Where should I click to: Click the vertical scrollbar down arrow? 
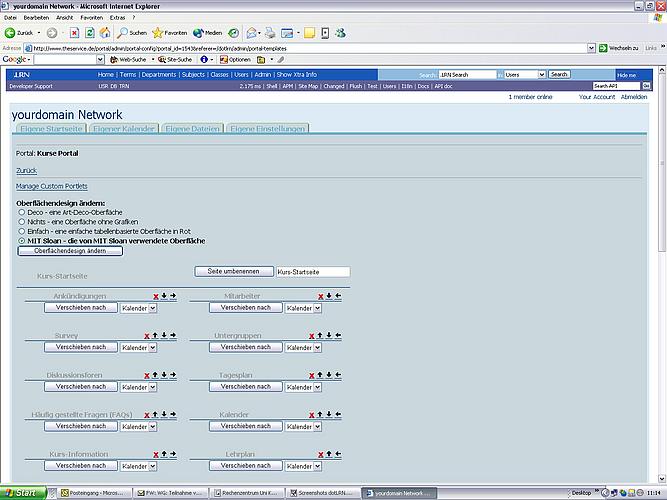pyautogui.click(x=662, y=478)
